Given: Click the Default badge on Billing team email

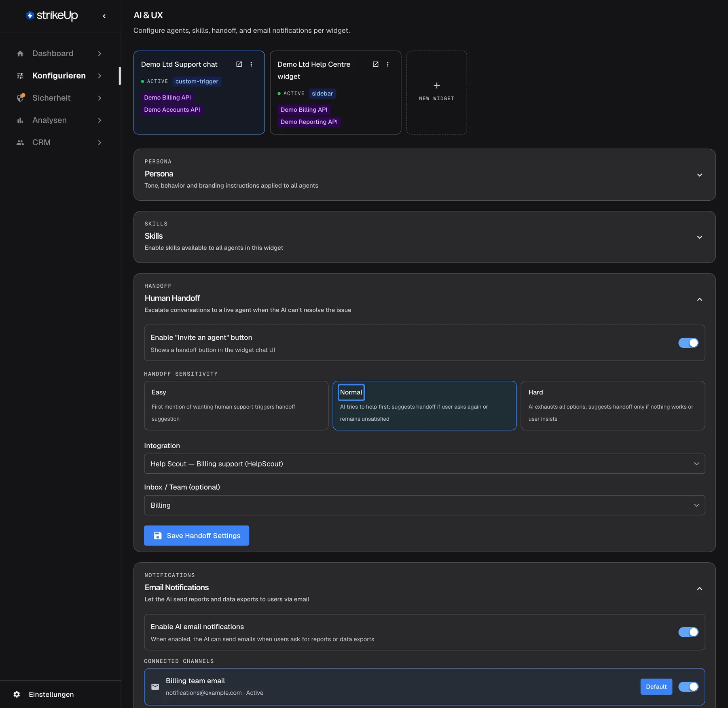Looking at the screenshot, I should click(656, 687).
